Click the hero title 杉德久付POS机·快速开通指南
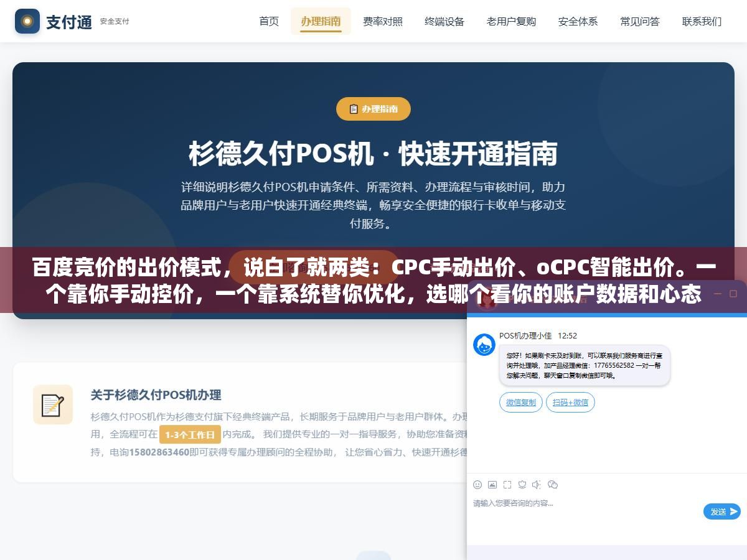This screenshot has height=560, width=747. [x=374, y=154]
